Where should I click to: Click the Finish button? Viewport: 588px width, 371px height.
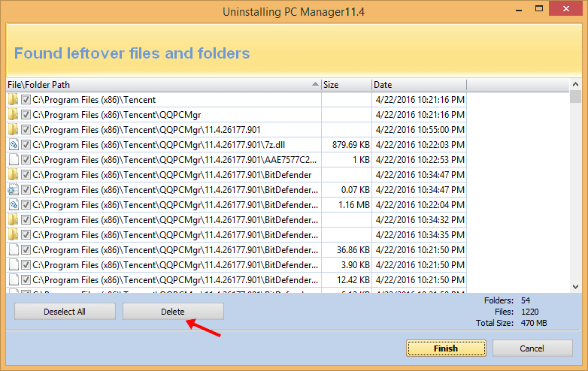(446, 348)
